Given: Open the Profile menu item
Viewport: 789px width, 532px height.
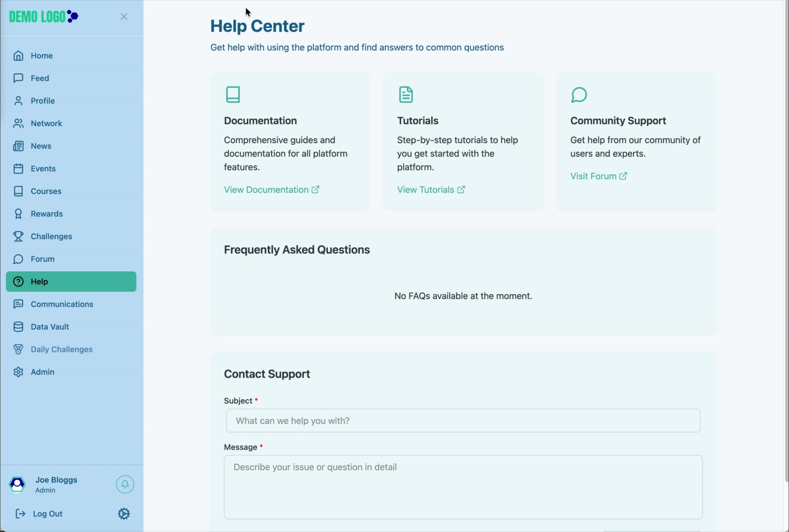Looking at the screenshot, I should coord(71,101).
